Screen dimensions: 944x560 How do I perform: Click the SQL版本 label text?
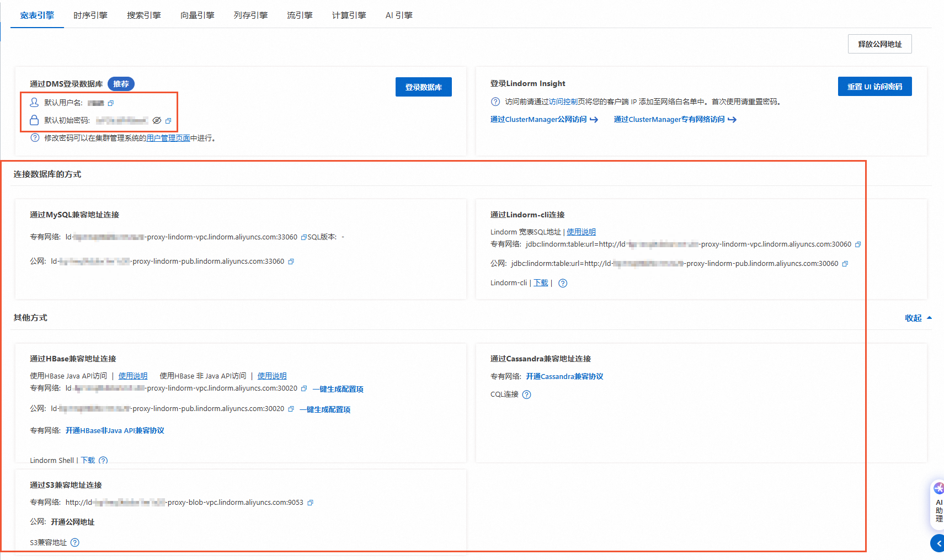(322, 237)
